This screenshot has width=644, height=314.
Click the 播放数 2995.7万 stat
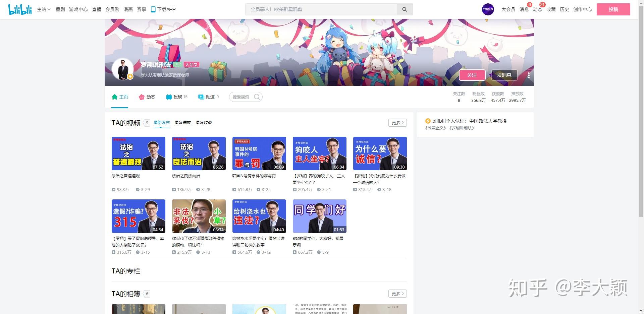pos(517,97)
